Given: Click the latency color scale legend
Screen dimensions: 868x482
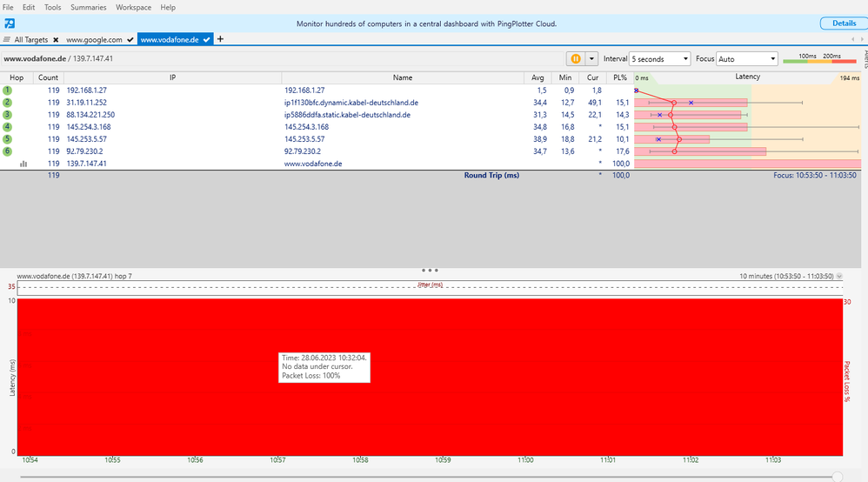Looking at the screenshot, I should tap(820, 58).
